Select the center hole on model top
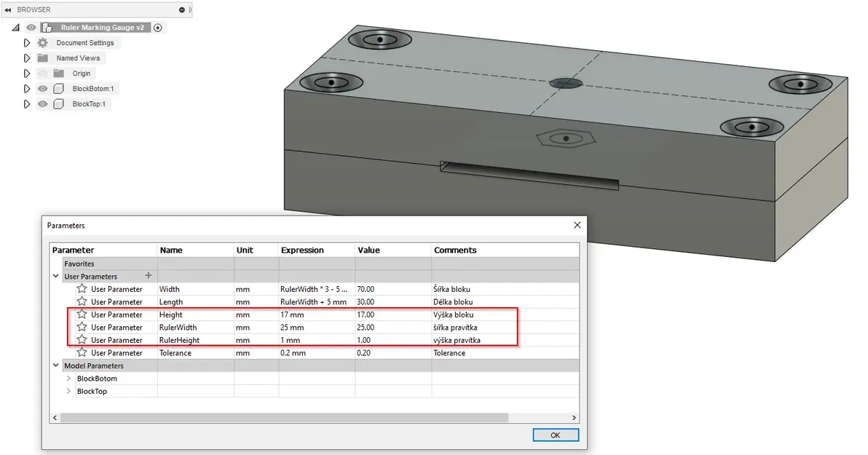868x455 pixels. click(x=565, y=83)
